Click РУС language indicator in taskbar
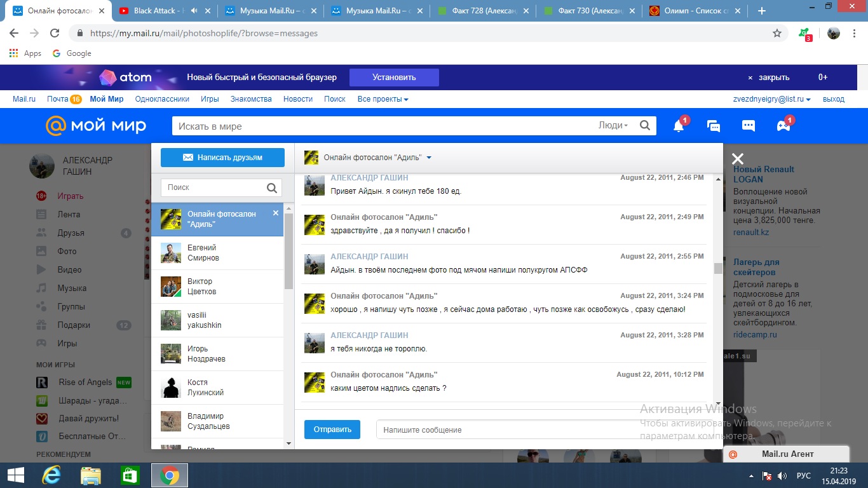The height and width of the screenshot is (488, 868). [804, 476]
